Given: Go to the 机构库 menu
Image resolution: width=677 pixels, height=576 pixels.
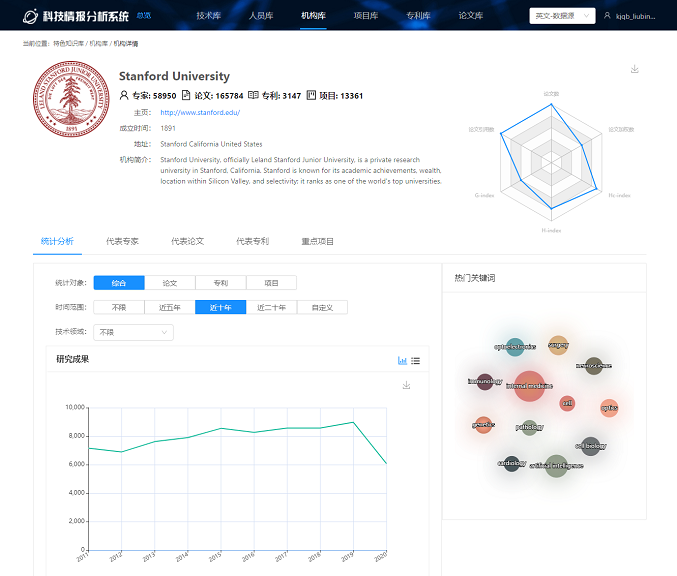Looking at the screenshot, I should [313, 16].
